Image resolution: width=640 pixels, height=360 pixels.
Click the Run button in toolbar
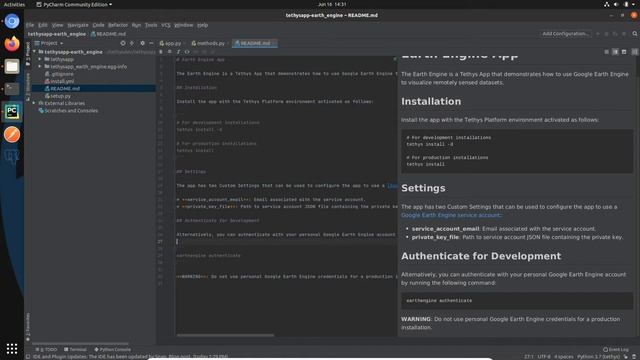[x=598, y=33]
